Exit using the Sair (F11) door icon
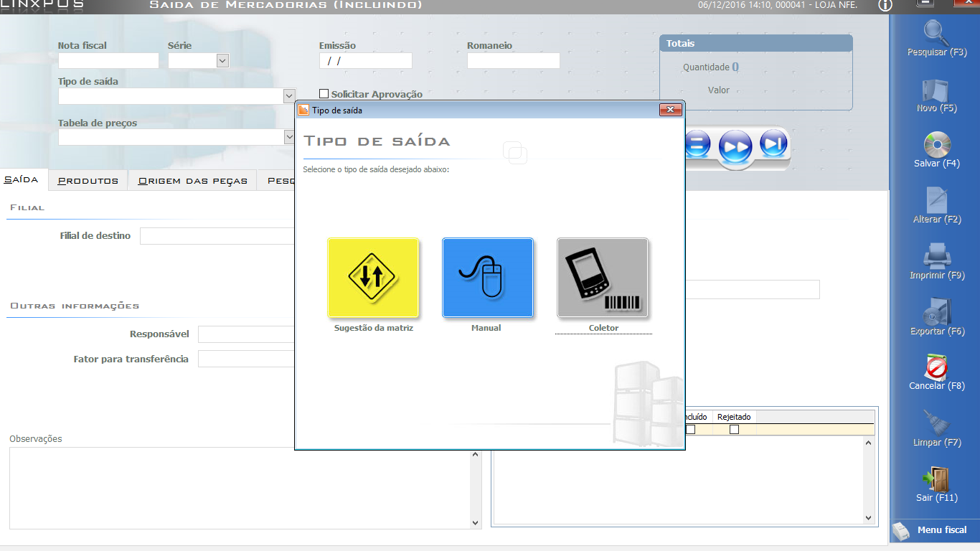 [x=937, y=479]
